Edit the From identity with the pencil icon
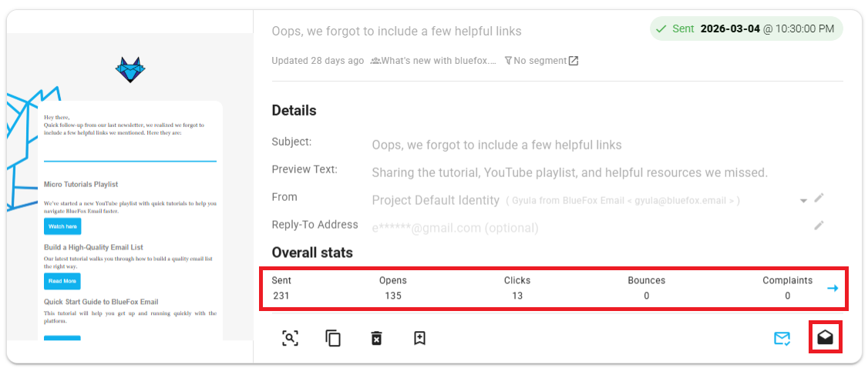This screenshot has height=368, width=868. 819,199
